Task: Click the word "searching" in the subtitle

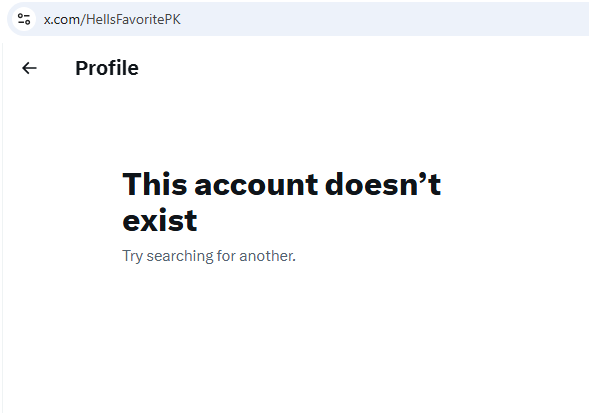Action: (x=180, y=256)
